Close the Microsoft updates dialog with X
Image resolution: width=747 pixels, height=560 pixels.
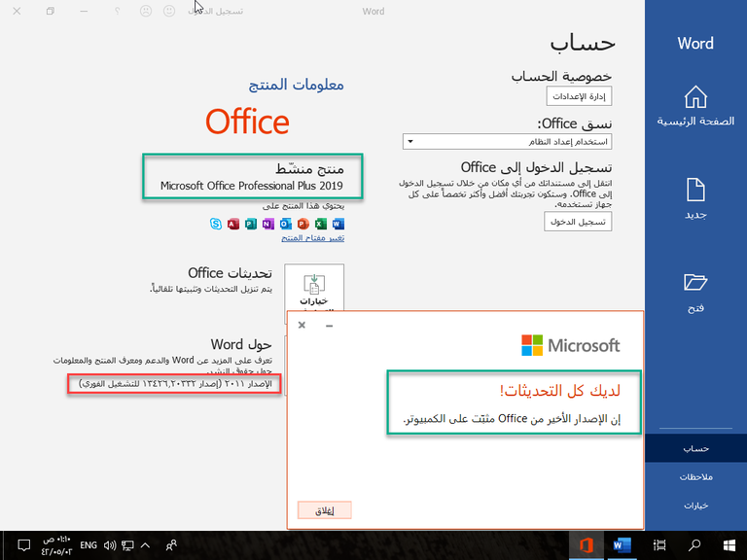[x=302, y=326]
